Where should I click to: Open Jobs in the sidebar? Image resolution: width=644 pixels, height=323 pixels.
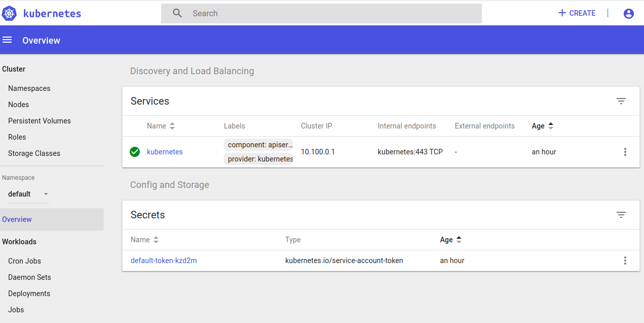pyautogui.click(x=16, y=310)
